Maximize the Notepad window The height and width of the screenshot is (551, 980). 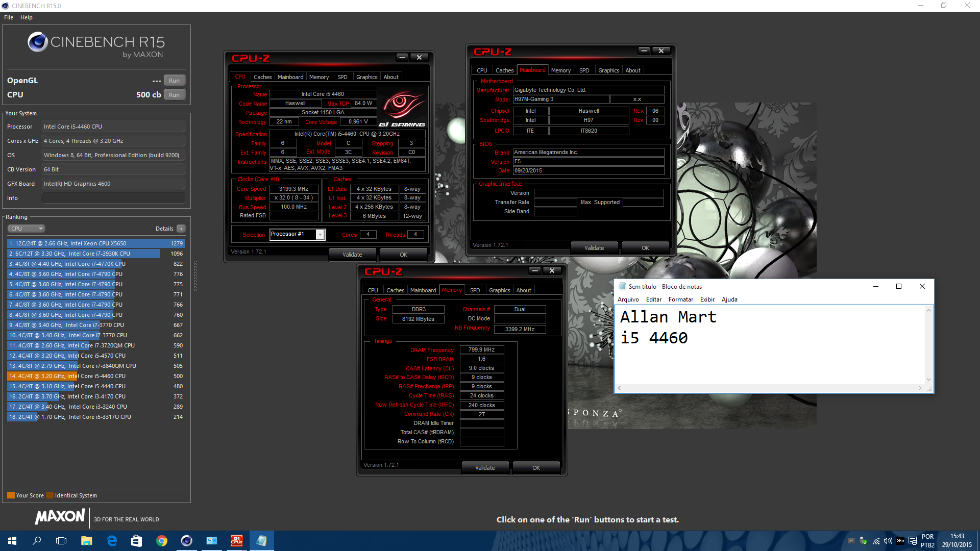point(899,286)
